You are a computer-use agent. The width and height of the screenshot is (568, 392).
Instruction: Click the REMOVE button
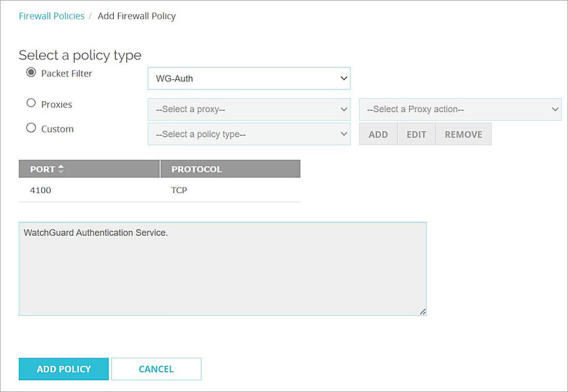click(463, 133)
